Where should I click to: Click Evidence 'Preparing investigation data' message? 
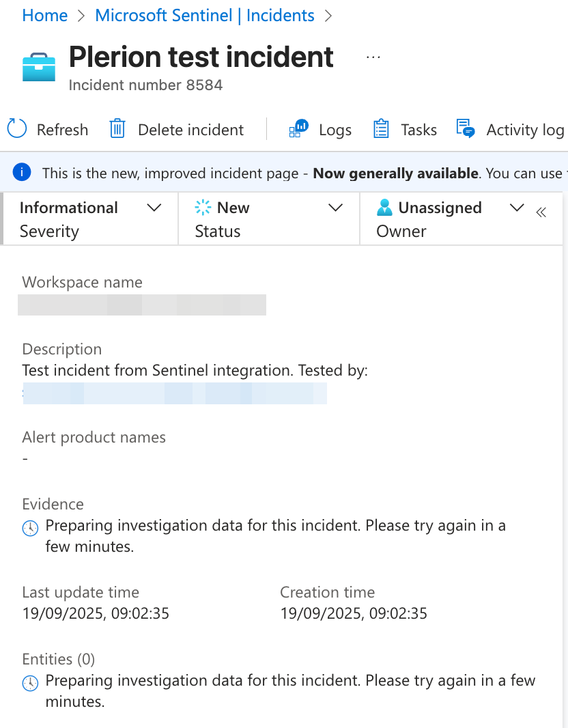[x=276, y=536]
